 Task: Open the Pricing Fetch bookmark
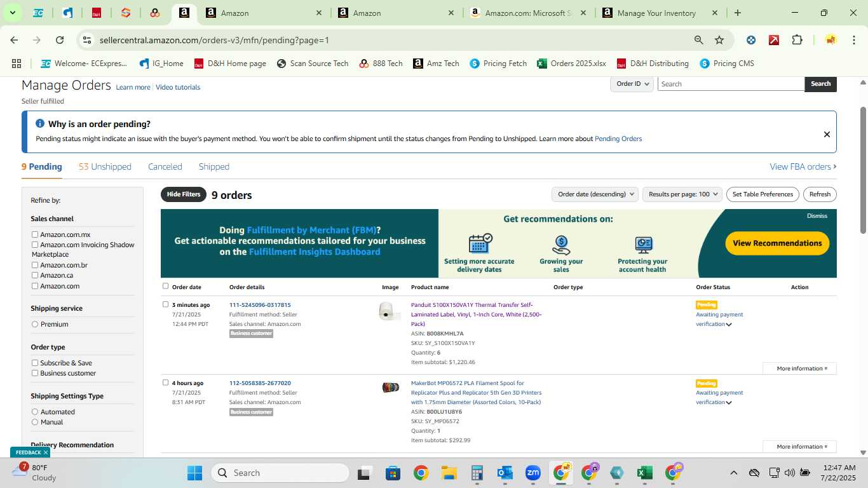coord(498,64)
